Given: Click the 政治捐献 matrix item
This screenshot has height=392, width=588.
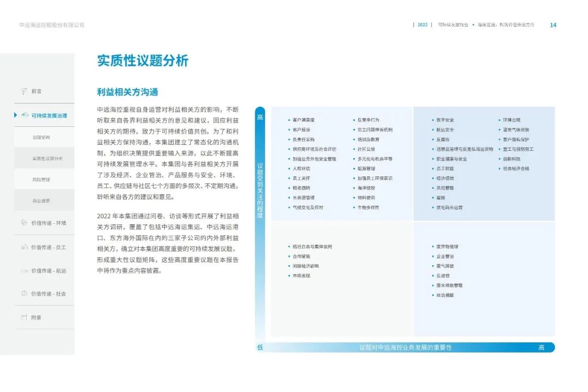Looking at the screenshot, I should point(445,295).
